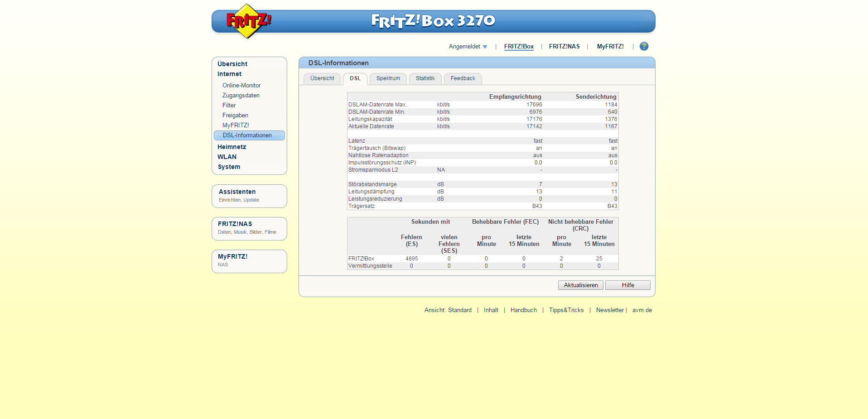Open the Feedback tab
This screenshot has height=419, width=868.
pyautogui.click(x=463, y=78)
